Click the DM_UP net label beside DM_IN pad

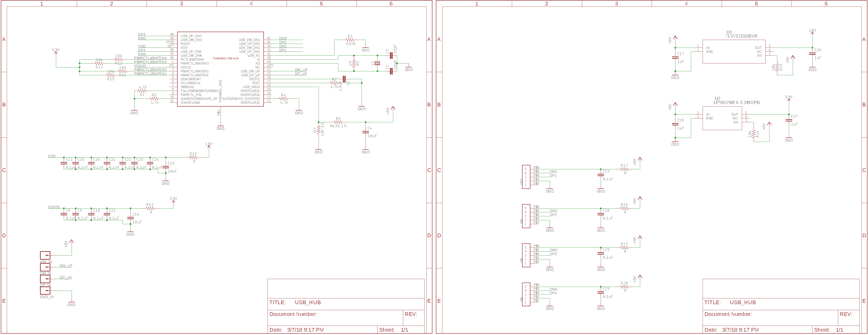(x=66, y=266)
